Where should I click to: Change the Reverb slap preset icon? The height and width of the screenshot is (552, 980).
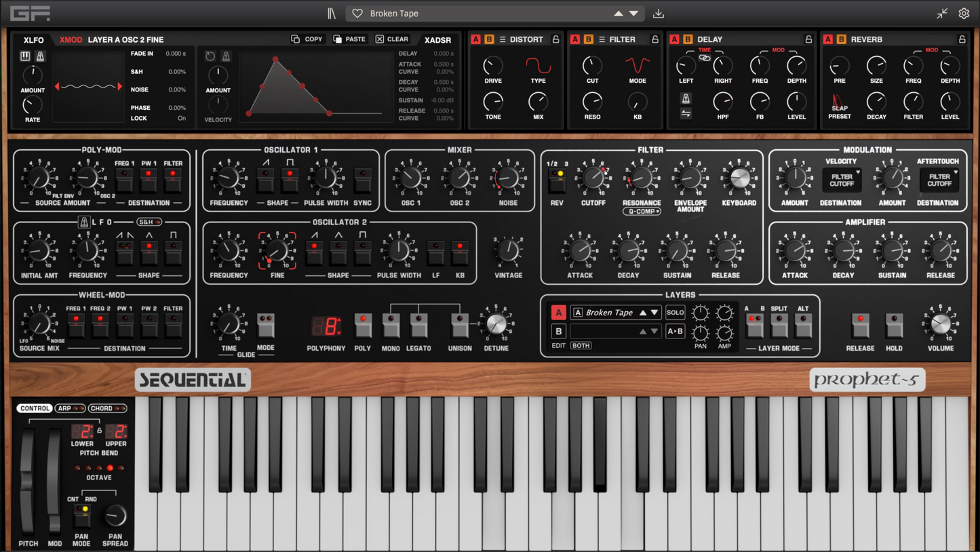point(839,102)
